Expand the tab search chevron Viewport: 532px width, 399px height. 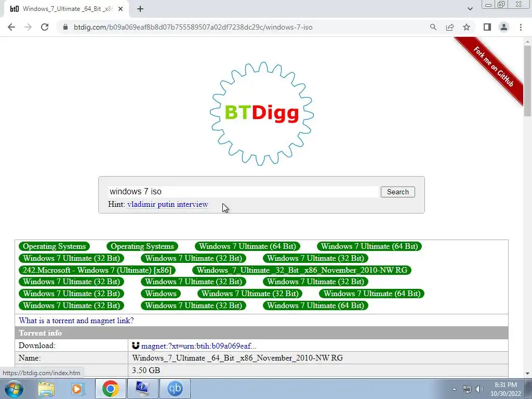[x=470, y=9]
